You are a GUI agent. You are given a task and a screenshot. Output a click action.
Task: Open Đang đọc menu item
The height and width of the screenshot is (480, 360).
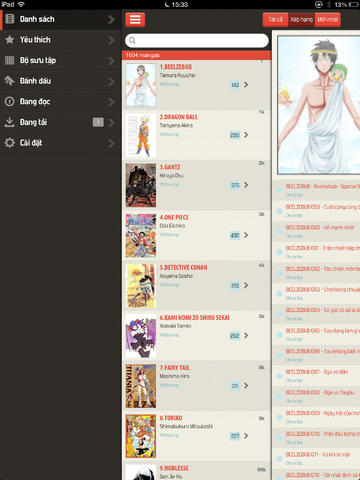(60, 102)
